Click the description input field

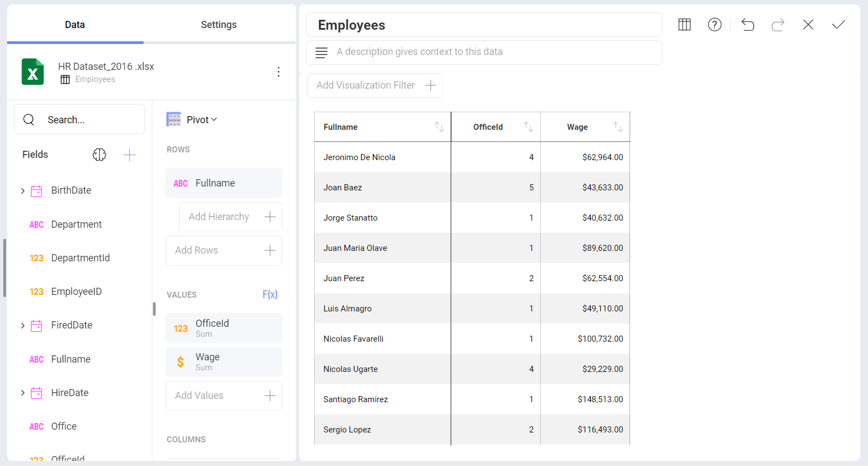point(484,52)
